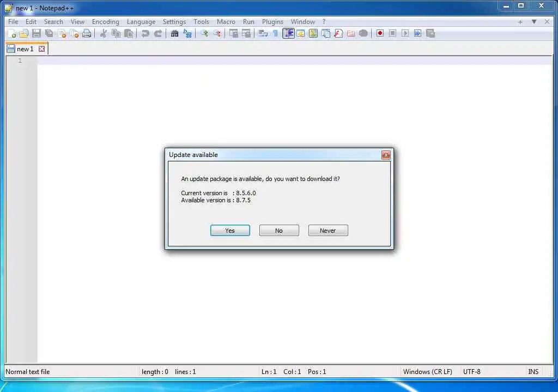Toggle the Monitoring (tail -f) icon
The image size is (558, 392).
click(x=363, y=33)
